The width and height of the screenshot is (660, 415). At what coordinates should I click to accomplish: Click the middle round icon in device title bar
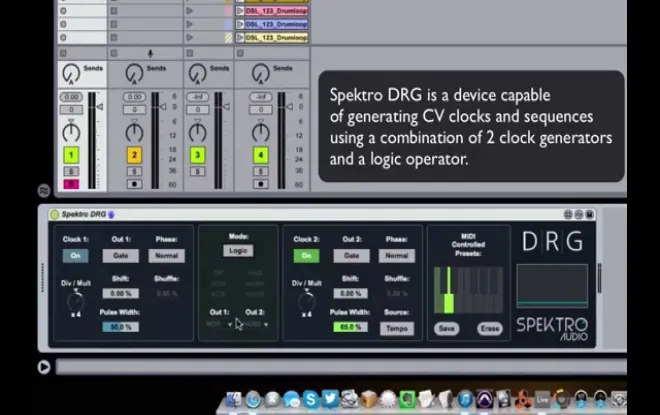click(x=579, y=215)
